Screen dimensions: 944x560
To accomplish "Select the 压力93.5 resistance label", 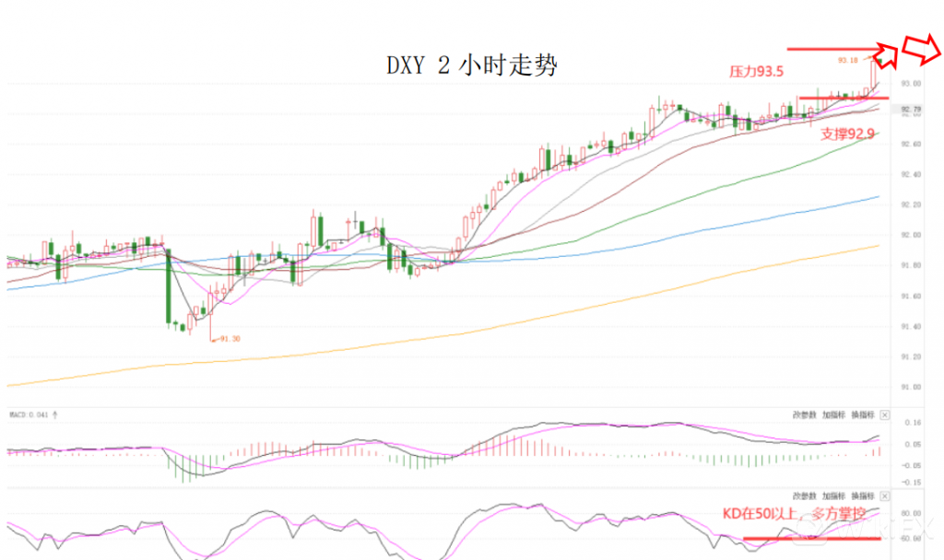I will [755, 71].
